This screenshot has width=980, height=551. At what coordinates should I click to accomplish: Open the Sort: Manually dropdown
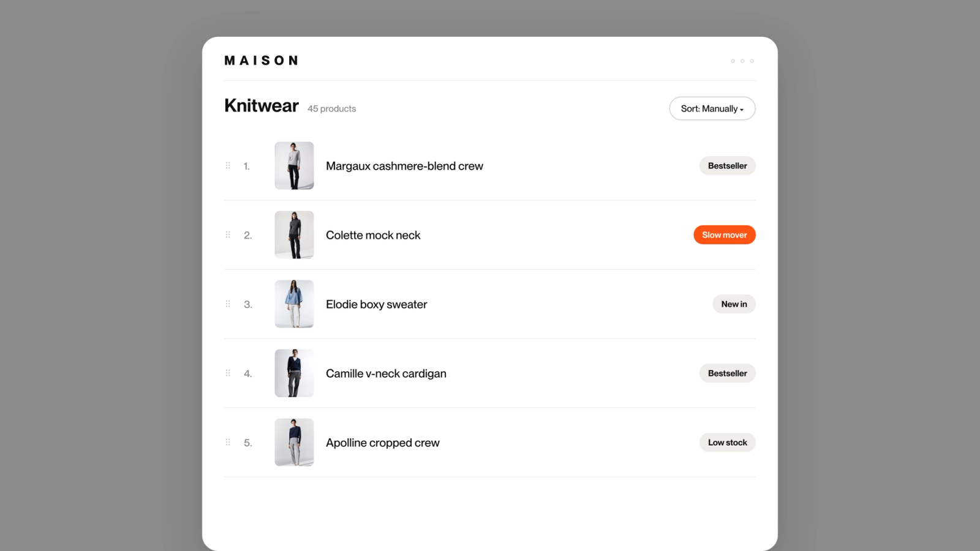tap(712, 108)
